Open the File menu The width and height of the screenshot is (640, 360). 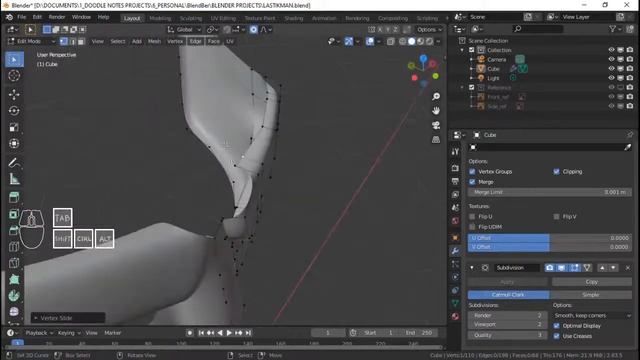coord(21,17)
